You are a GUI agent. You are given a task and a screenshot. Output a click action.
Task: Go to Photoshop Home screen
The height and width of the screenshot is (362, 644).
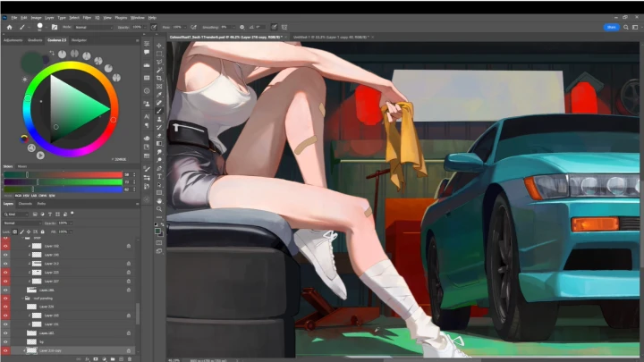tap(10, 27)
